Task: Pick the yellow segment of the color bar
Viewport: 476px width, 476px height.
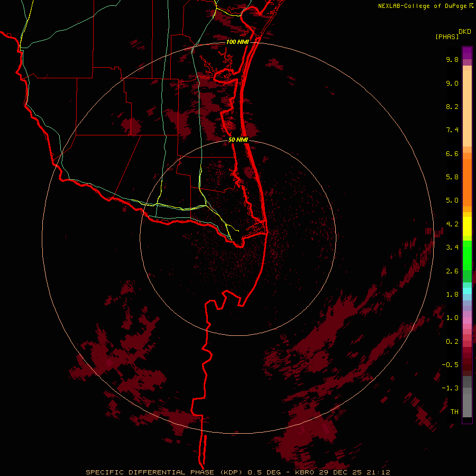Action: click(467, 226)
